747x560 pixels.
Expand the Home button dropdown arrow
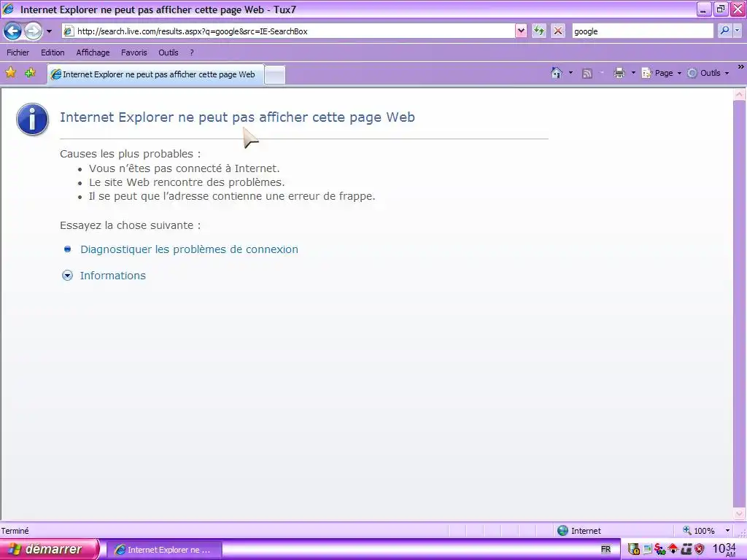click(570, 73)
